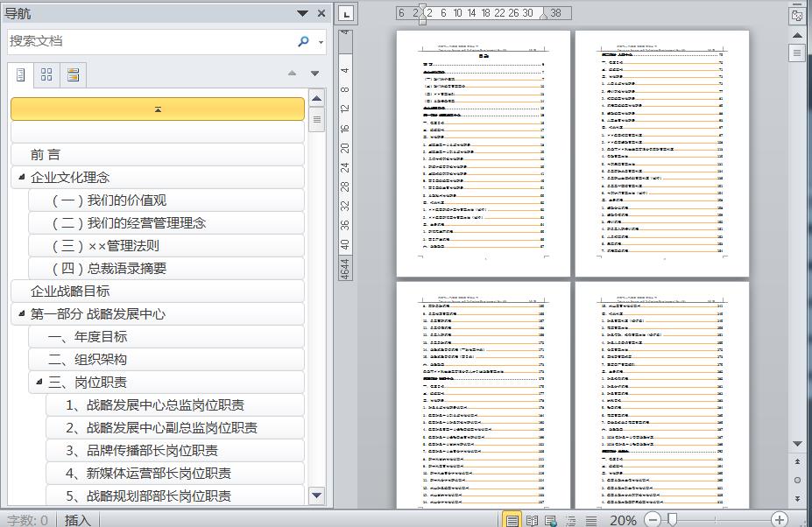Switch to the search results browse tab
Image resolution: width=812 pixels, height=527 pixels.
tap(73, 75)
